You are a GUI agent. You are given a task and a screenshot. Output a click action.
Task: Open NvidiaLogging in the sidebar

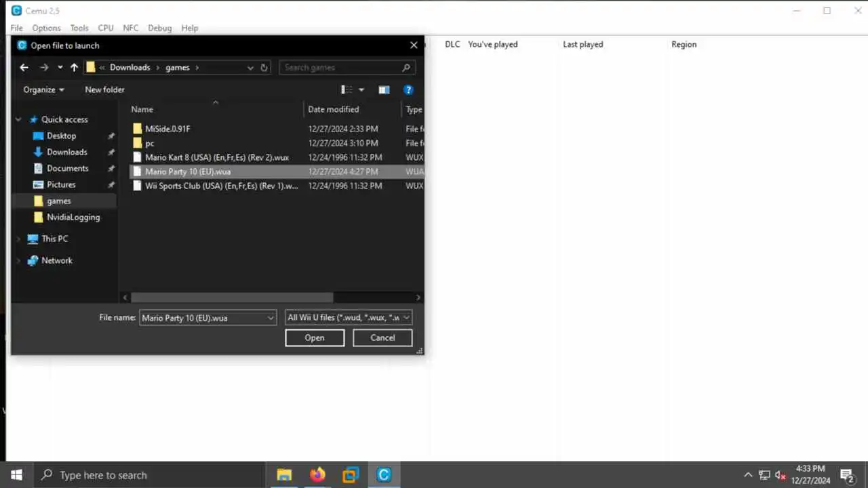tap(73, 217)
